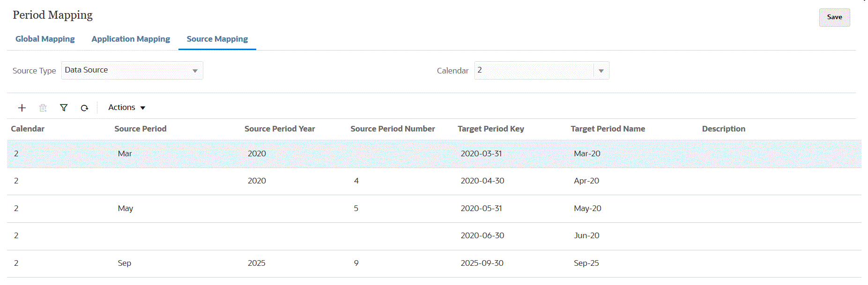This screenshot has height=285, width=868.
Task: Expand the Source Type dropdown arrow
Action: (x=195, y=71)
